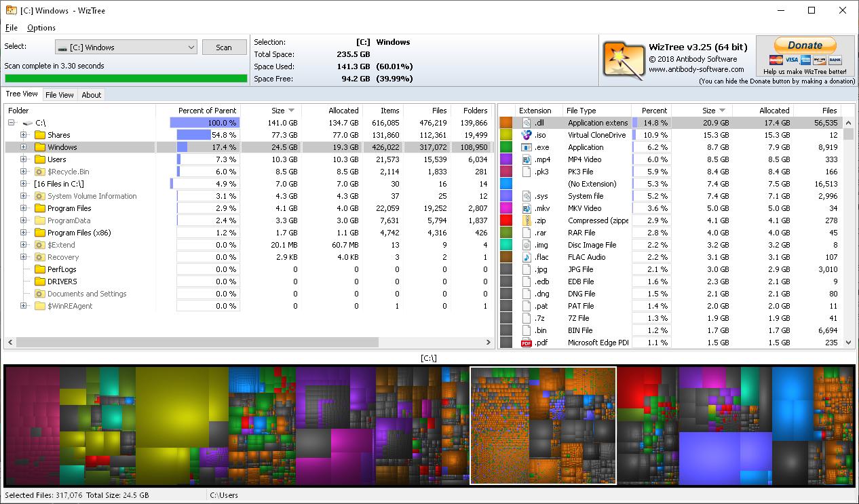This screenshot has height=504, width=859.
Task: Switch to the File View tab
Action: 60,95
